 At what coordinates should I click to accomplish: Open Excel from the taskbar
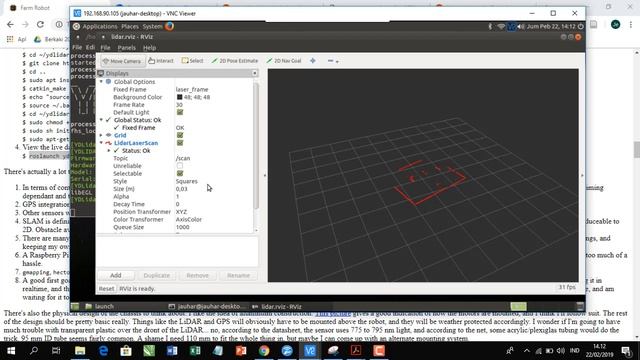[x=195, y=351]
